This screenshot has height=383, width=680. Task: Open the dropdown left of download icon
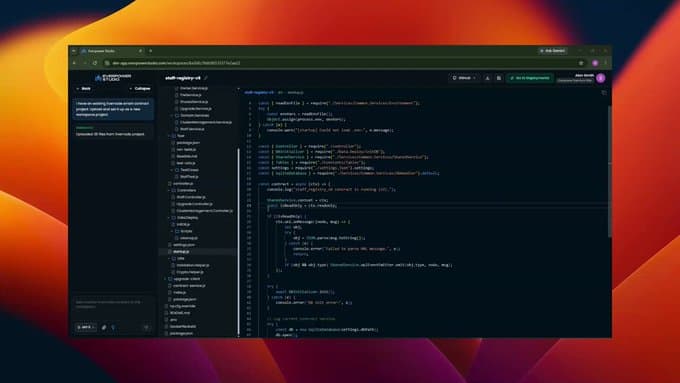464,78
